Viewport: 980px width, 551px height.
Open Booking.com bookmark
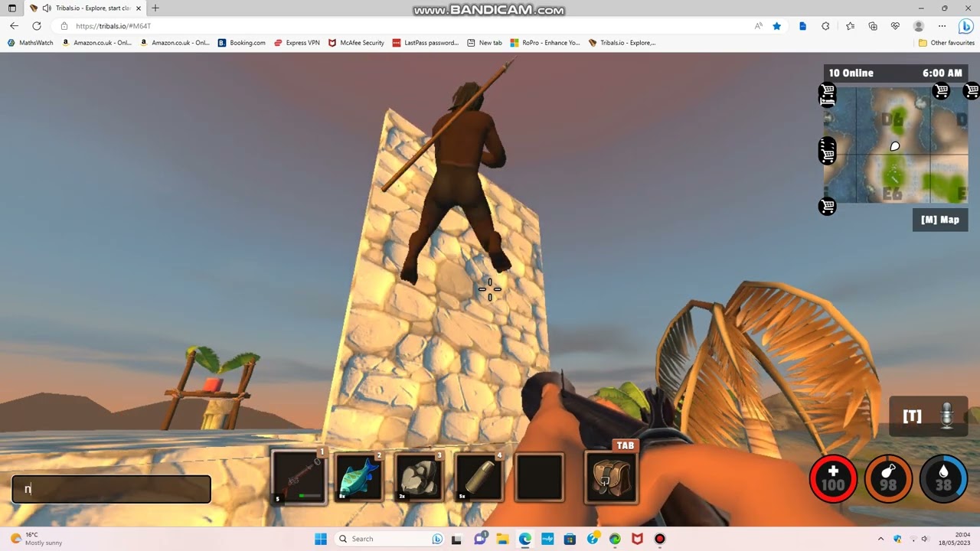click(x=241, y=43)
